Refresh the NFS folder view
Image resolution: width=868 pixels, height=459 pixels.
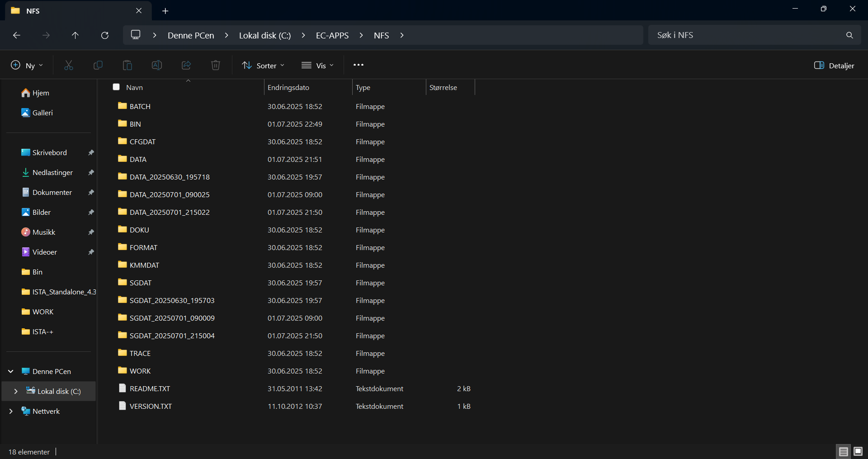(105, 35)
